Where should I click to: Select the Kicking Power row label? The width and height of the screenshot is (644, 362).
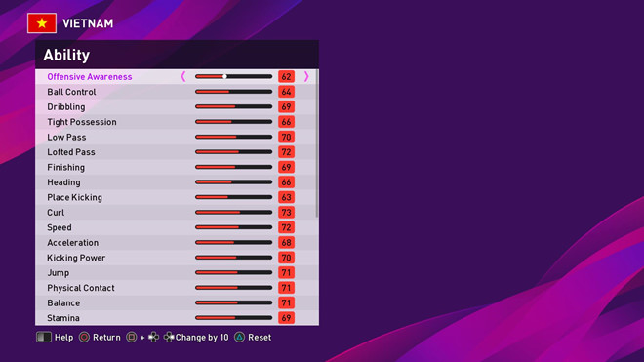coord(76,258)
